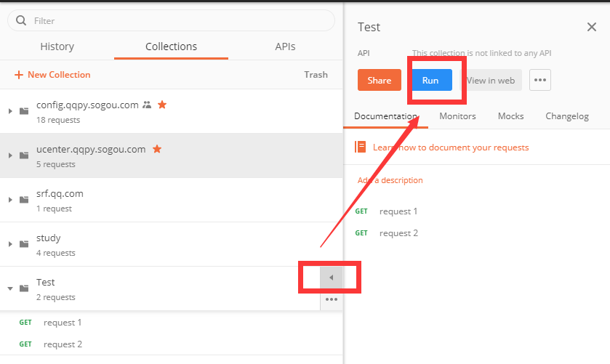Open the APIs tab
The image size is (610, 364).
[285, 46]
